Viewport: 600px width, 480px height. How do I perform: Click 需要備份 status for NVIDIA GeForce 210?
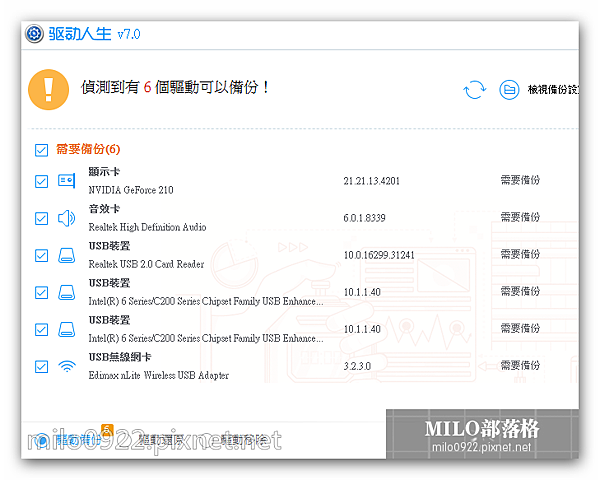(520, 180)
